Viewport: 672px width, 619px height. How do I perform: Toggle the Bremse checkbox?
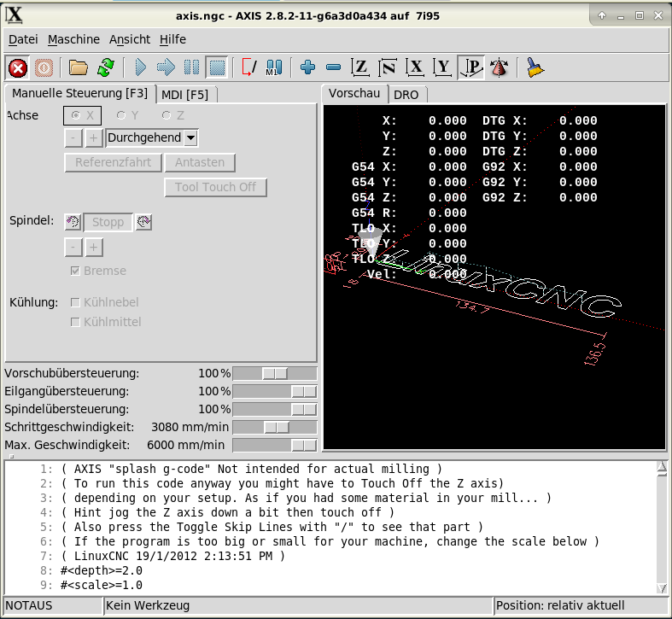tap(98, 271)
